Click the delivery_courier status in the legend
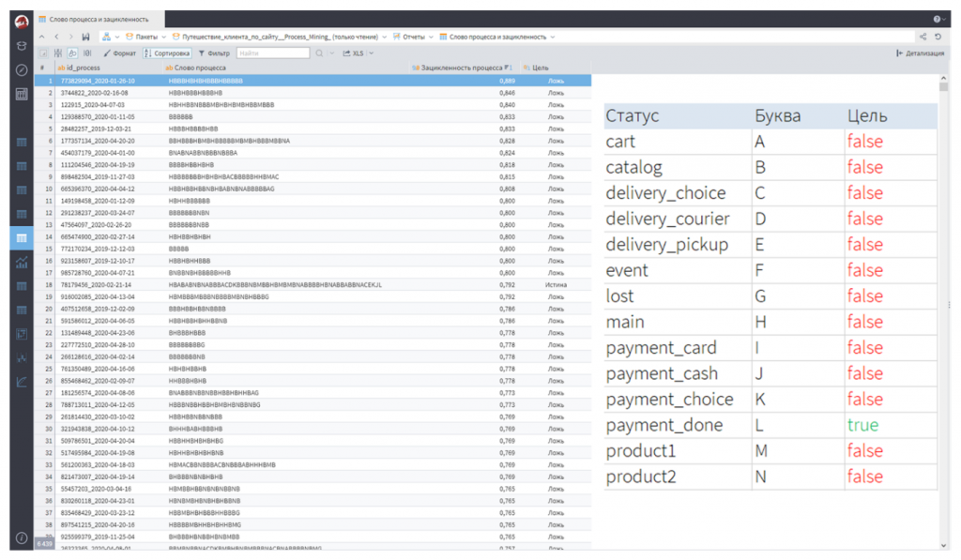This screenshot has height=560, width=961. [667, 219]
